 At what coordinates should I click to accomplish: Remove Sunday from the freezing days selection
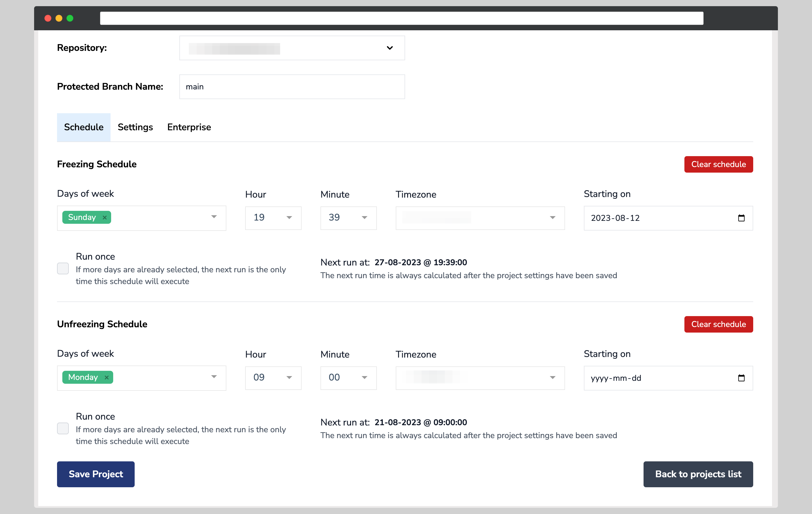coord(105,217)
